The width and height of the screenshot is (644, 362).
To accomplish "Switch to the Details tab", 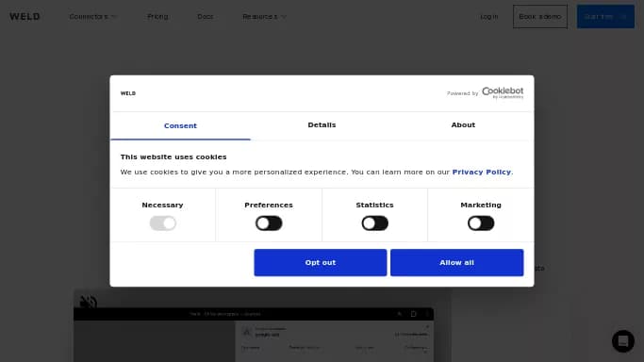I will pos(322,125).
